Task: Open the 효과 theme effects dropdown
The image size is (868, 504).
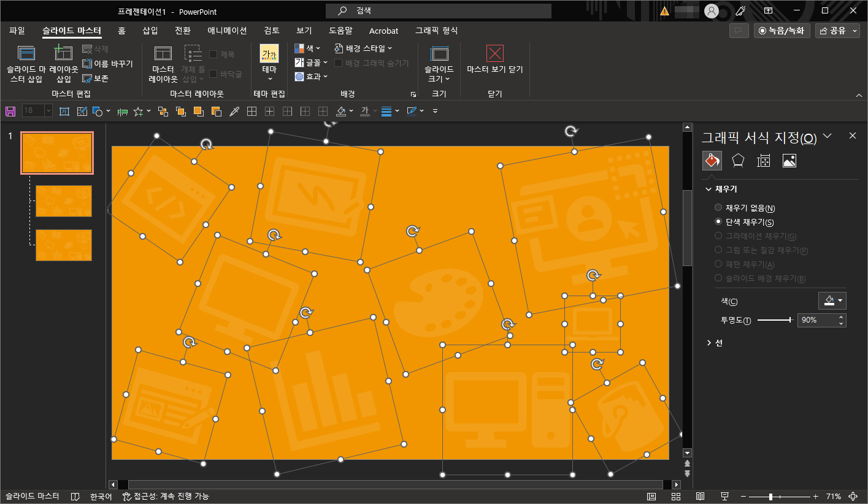Action: [x=310, y=77]
